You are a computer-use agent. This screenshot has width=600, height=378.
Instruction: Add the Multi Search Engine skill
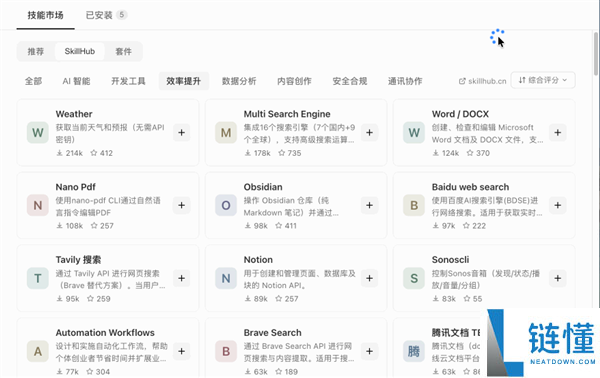pos(369,132)
